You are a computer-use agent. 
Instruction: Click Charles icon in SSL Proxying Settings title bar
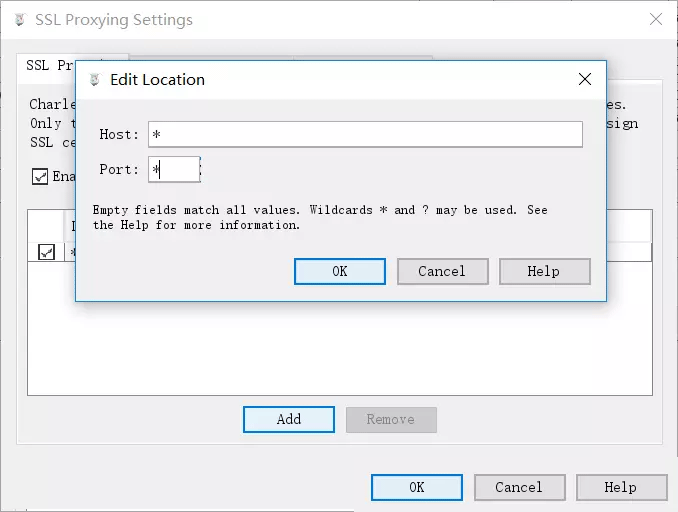[20, 20]
